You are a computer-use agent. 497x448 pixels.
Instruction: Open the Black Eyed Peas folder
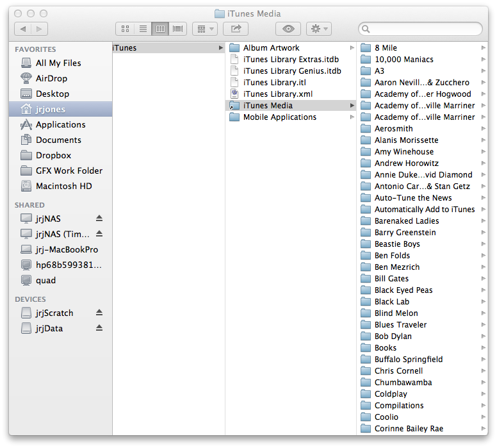423,290
